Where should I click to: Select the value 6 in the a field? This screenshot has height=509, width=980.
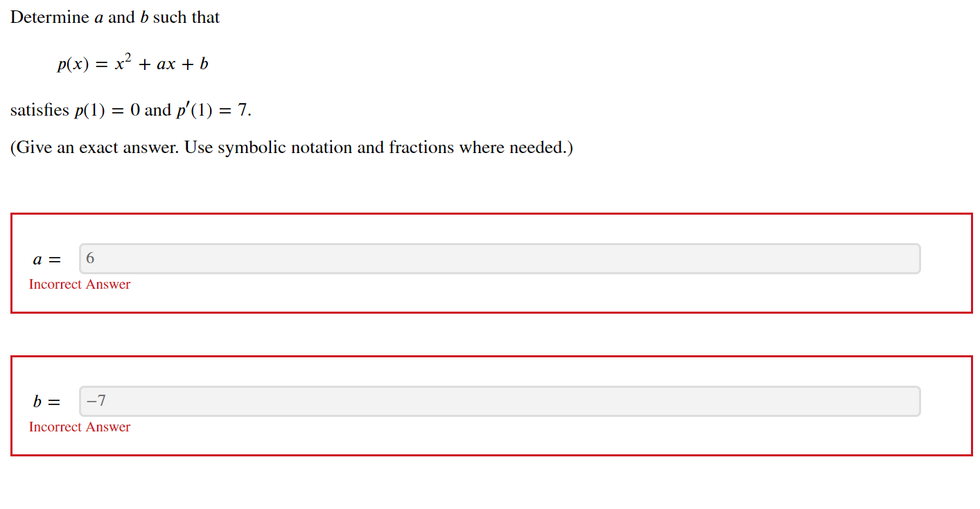[x=89, y=258]
